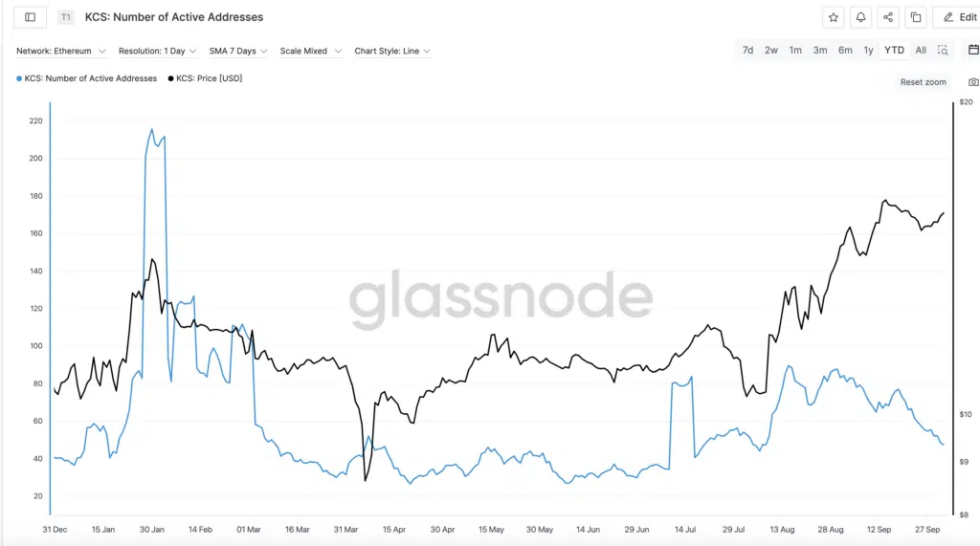Activate the zoom selection tool icon
This screenshot has height=546, width=980.
[944, 51]
